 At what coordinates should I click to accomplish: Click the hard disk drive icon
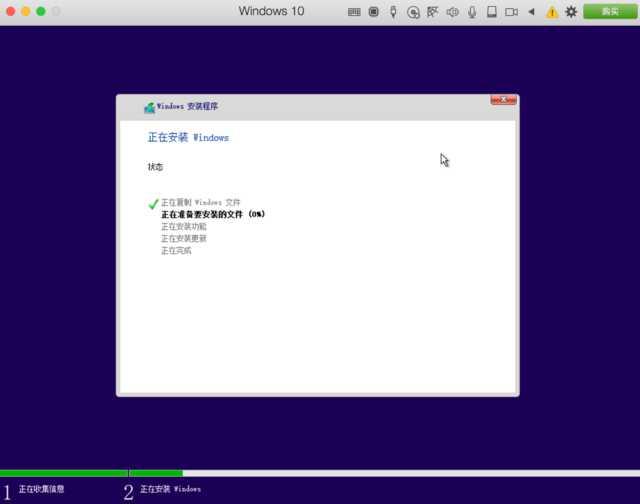(492, 12)
